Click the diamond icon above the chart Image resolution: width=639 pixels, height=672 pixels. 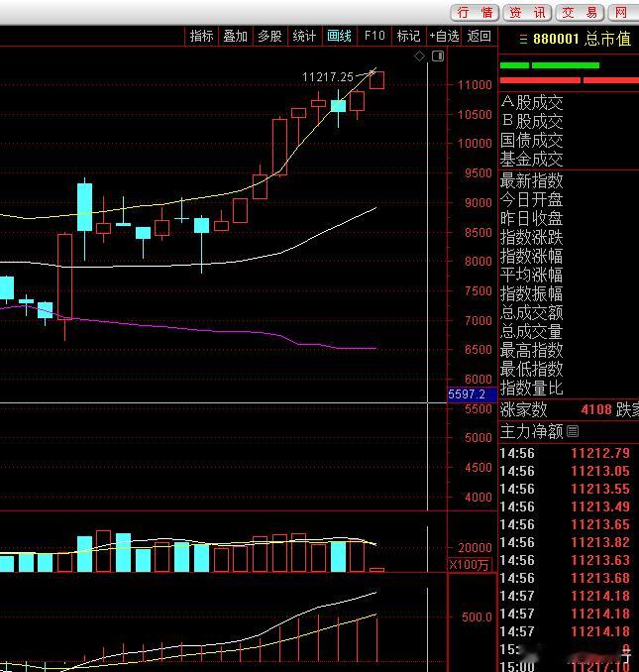[419, 56]
